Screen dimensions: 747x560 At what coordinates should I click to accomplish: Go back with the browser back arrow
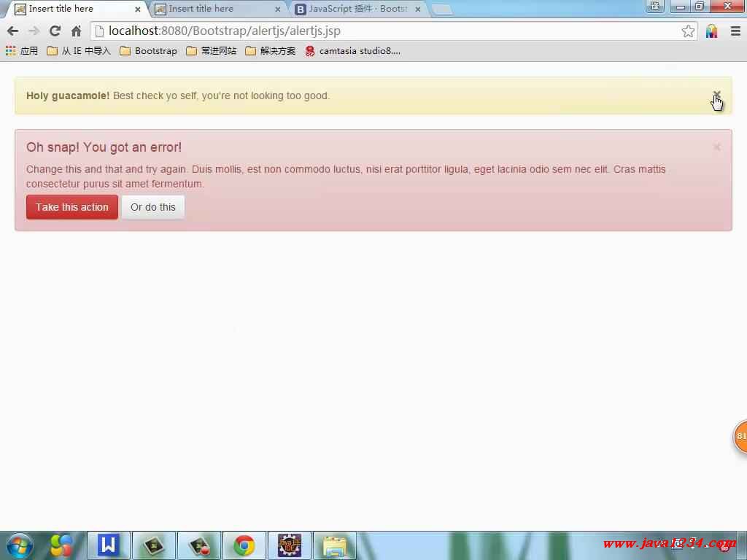coord(13,31)
